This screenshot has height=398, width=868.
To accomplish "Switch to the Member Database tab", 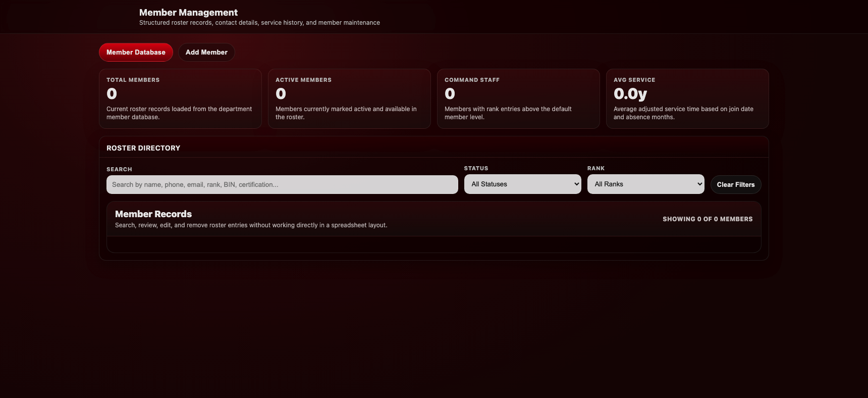I will pyautogui.click(x=136, y=53).
